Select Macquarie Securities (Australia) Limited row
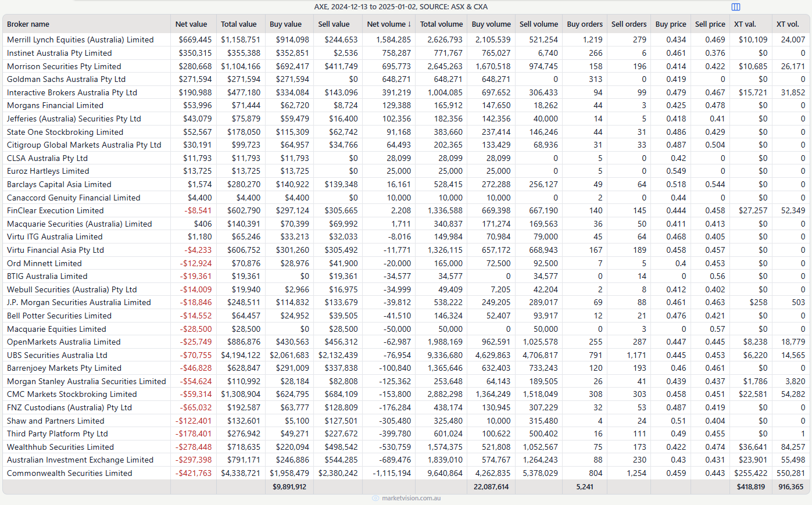 pyautogui.click(x=406, y=224)
